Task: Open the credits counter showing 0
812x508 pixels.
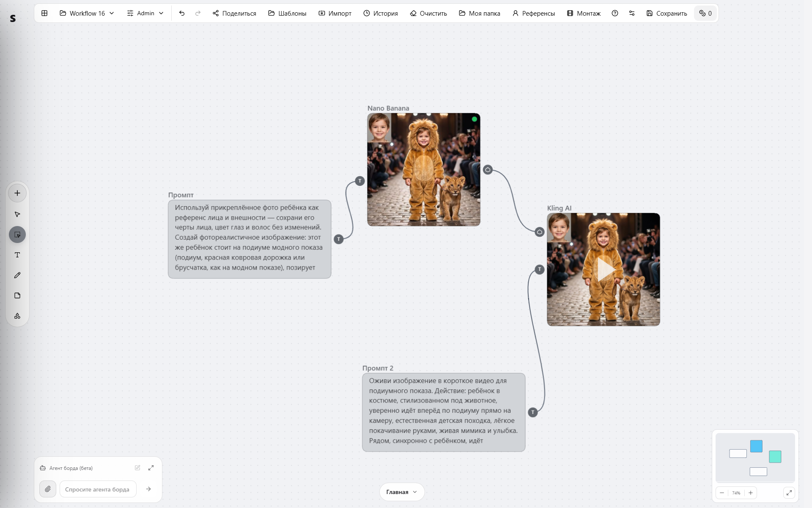Action: click(705, 13)
